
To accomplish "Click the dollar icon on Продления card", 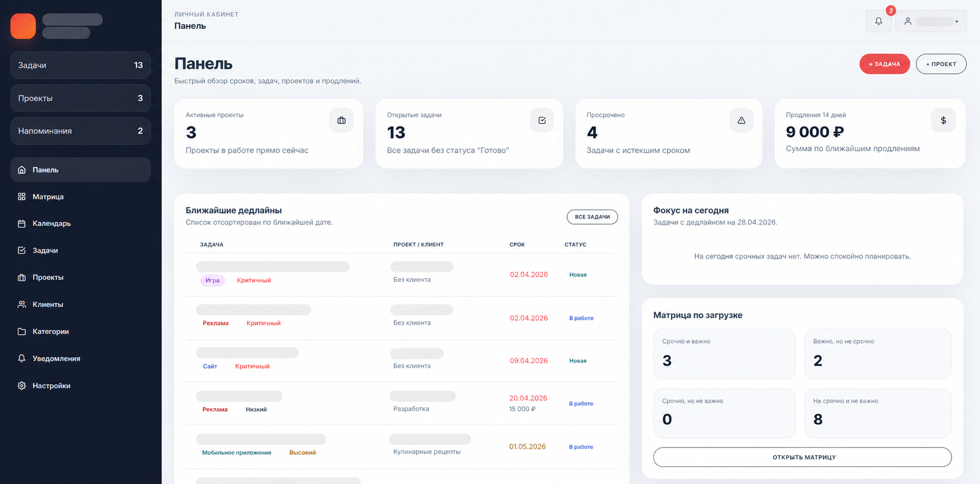I will point(943,120).
